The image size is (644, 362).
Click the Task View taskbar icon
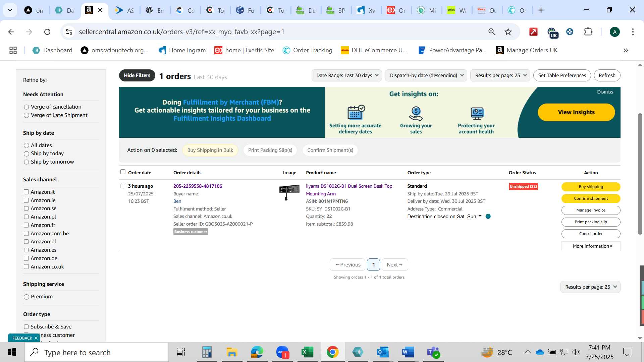(181, 352)
